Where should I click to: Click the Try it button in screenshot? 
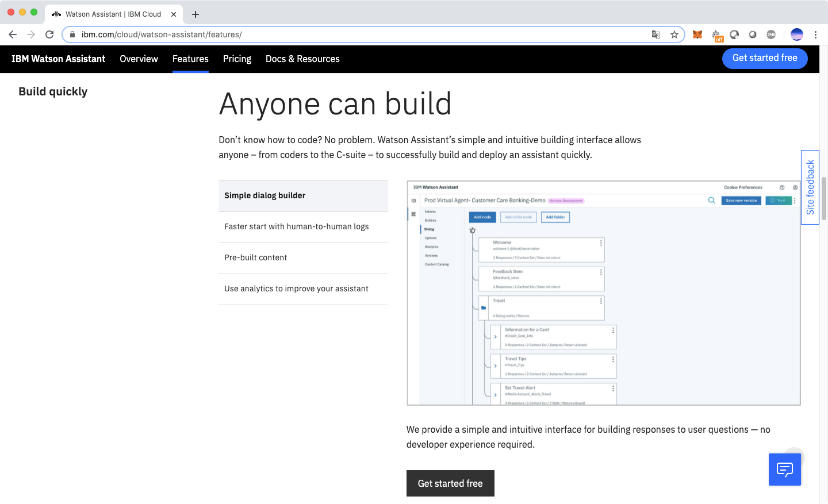click(779, 201)
